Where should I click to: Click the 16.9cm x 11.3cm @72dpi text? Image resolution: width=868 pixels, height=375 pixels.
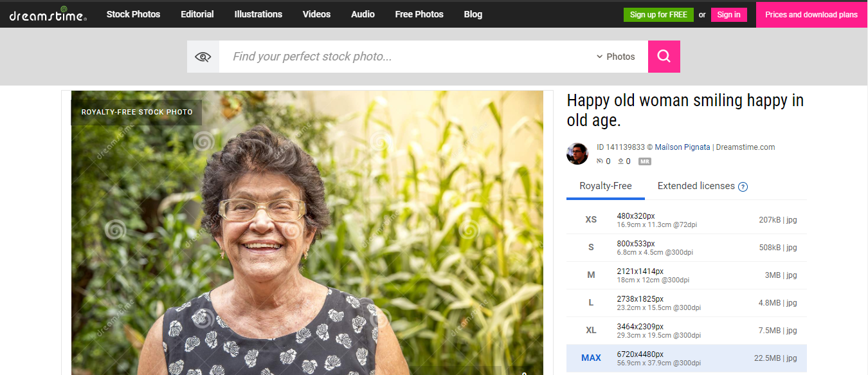657,225
